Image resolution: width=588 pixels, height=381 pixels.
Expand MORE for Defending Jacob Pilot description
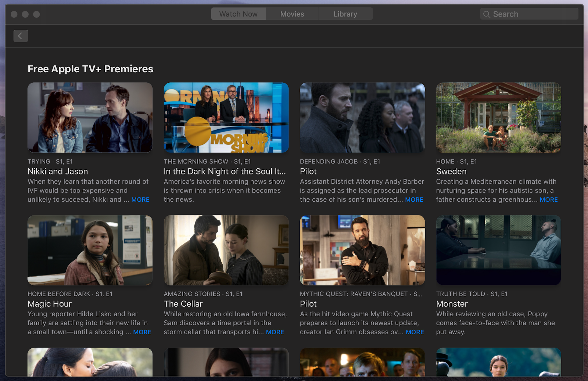[x=414, y=200]
